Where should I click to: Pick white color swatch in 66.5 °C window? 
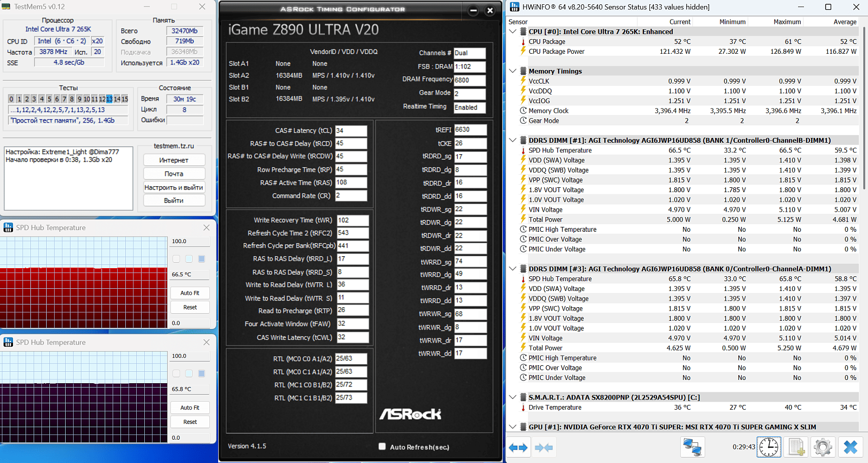pos(176,259)
